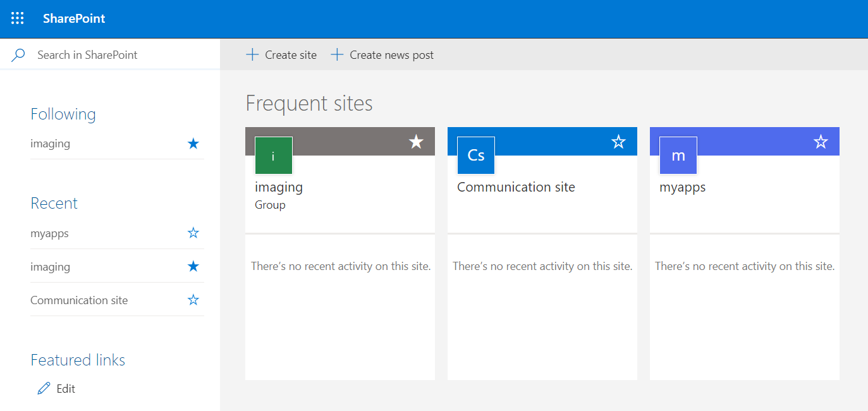Click the Create site label
The width and height of the screenshot is (868, 411).
coord(291,55)
